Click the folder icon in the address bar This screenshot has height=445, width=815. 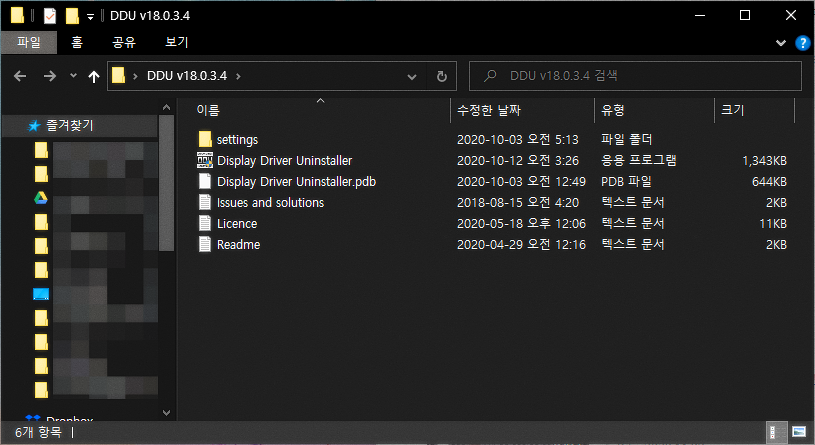tap(119, 76)
